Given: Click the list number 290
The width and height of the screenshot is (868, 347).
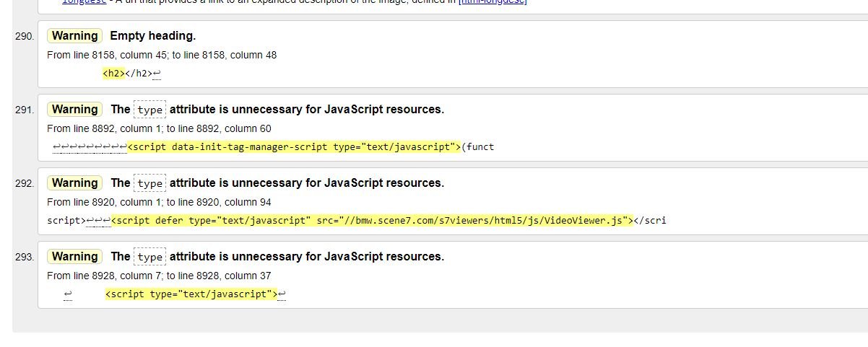Looking at the screenshot, I should click(x=24, y=36).
